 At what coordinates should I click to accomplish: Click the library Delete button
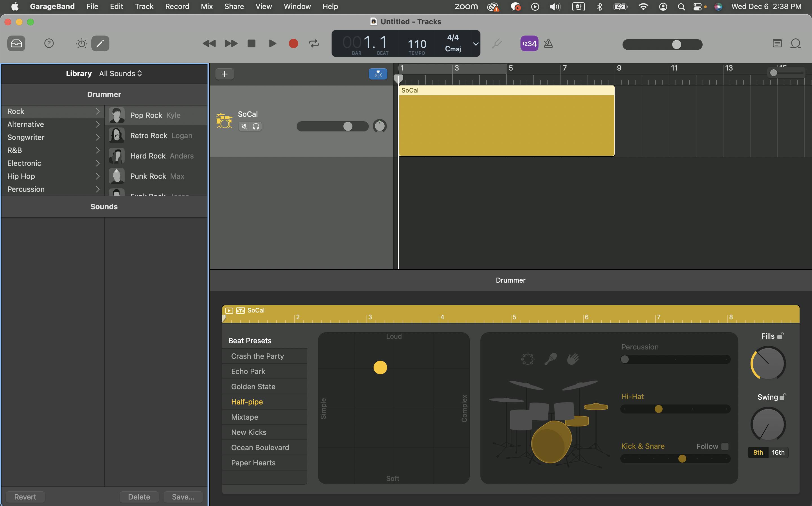139,497
